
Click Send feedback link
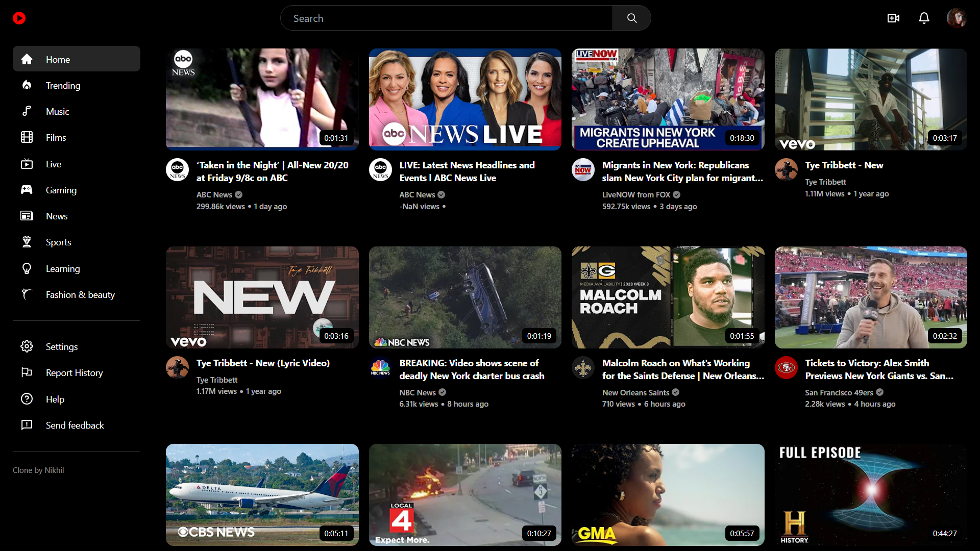click(75, 425)
